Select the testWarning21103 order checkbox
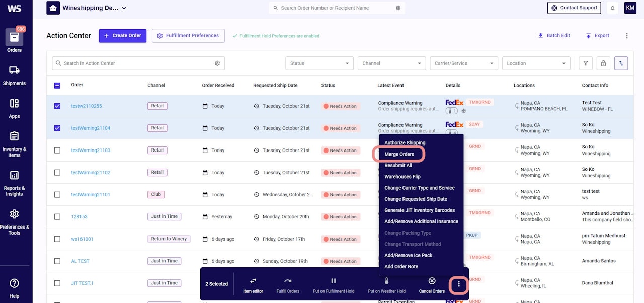 coord(57,150)
